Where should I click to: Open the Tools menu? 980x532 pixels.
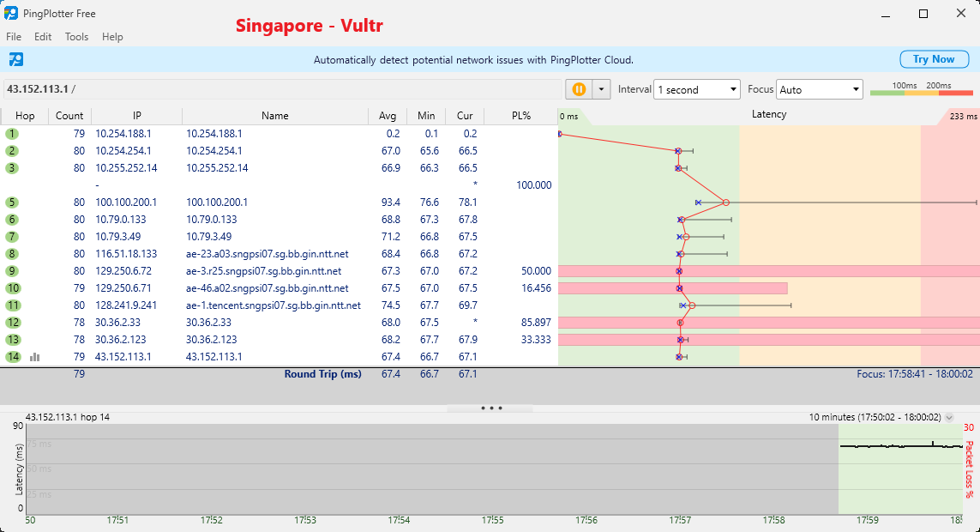click(x=76, y=37)
